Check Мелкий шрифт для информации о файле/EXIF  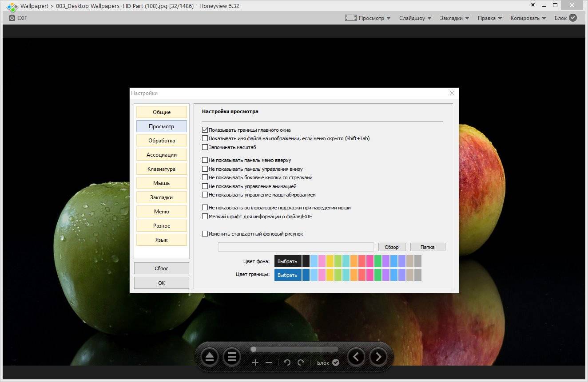click(x=205, y=217)
